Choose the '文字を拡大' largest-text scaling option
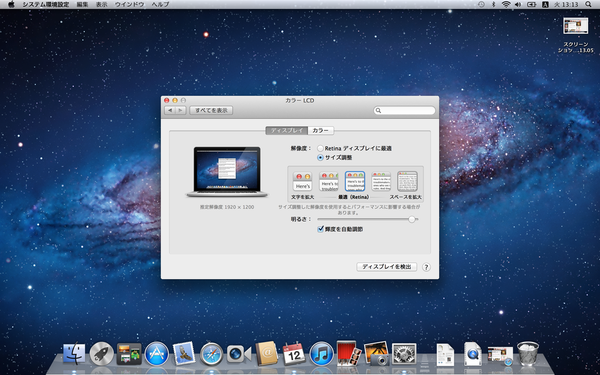Screen dimensions: 600x375 (x=303, y=181)
